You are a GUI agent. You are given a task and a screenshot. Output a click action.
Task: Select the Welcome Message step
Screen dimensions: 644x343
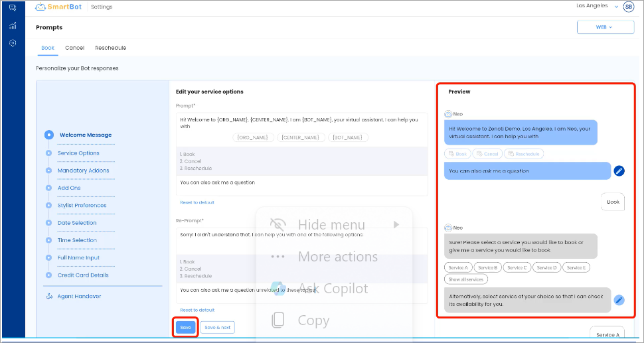coord(86,135)
